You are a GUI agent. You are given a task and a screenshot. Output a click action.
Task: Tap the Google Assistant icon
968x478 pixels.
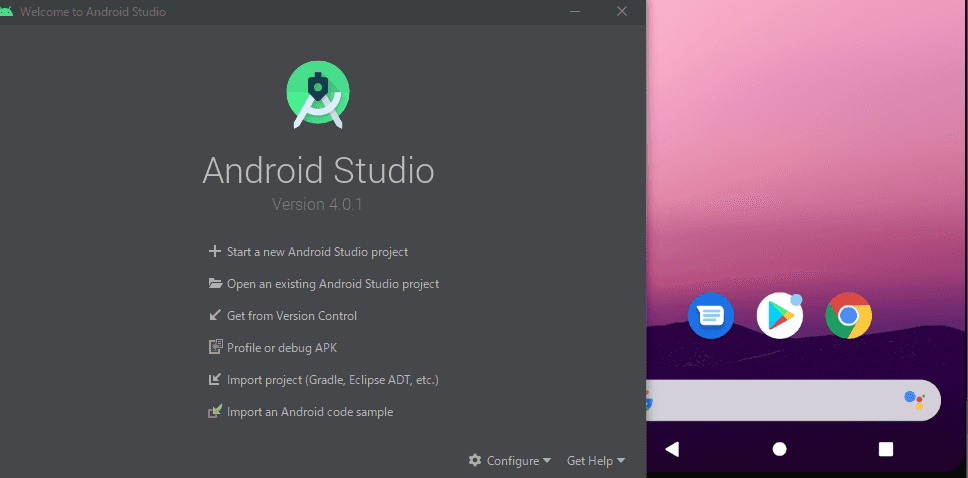pos(914,400)
